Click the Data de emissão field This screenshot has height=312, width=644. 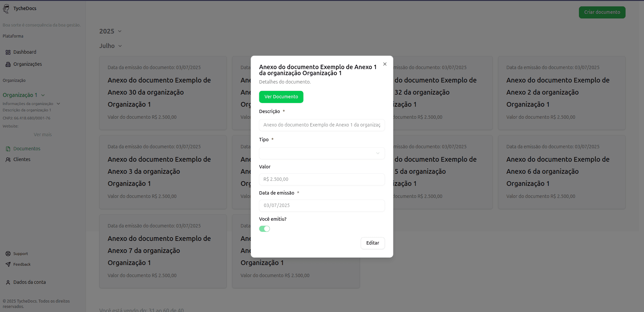[322, 206]
